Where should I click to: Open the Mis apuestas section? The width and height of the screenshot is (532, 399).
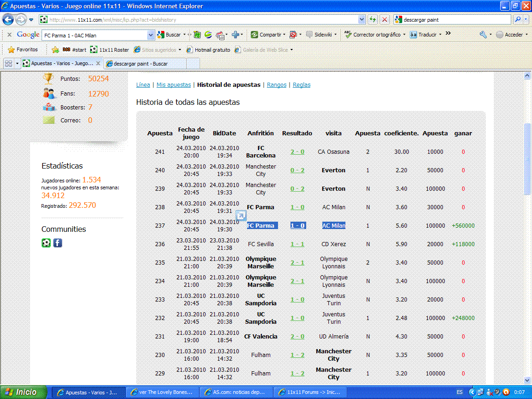pyautogui.click(x=174, y=85)
